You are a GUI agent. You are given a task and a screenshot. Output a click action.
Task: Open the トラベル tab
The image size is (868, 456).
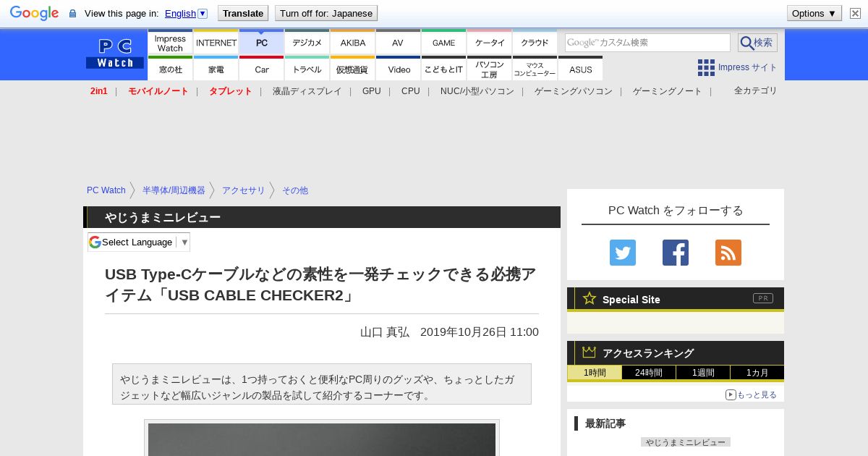[307, 69]
